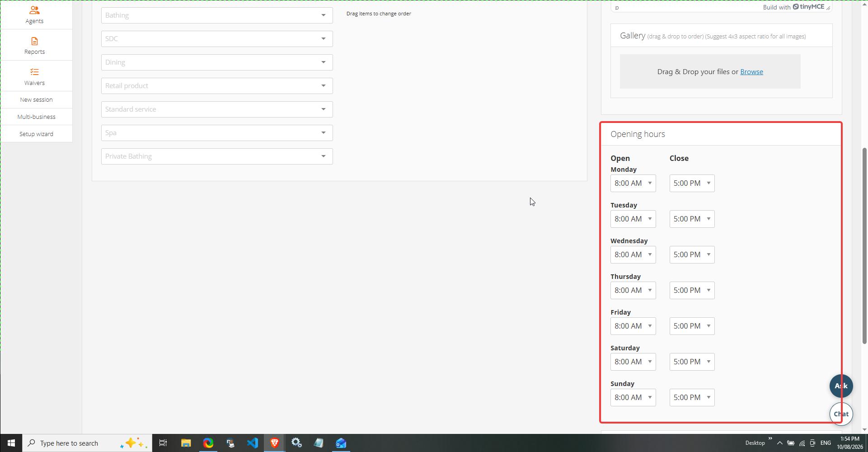
Task: Click the Gallery drag and drop upload area
Action: 710,71
